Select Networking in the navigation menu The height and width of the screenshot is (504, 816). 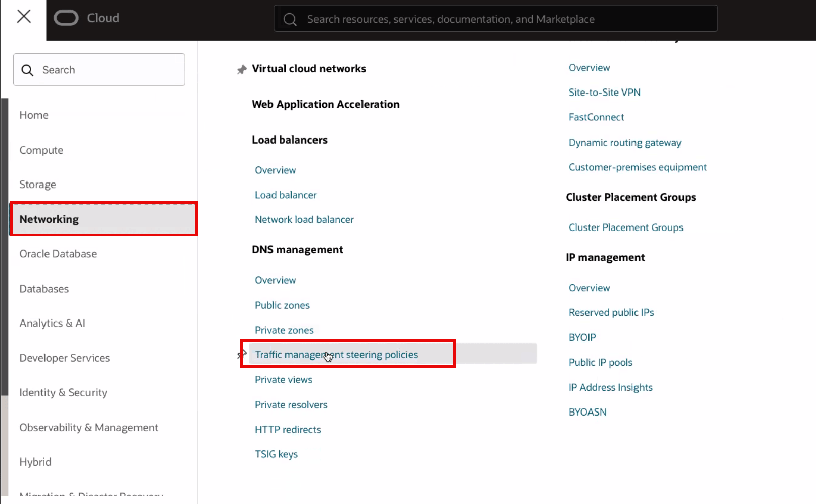103,219
